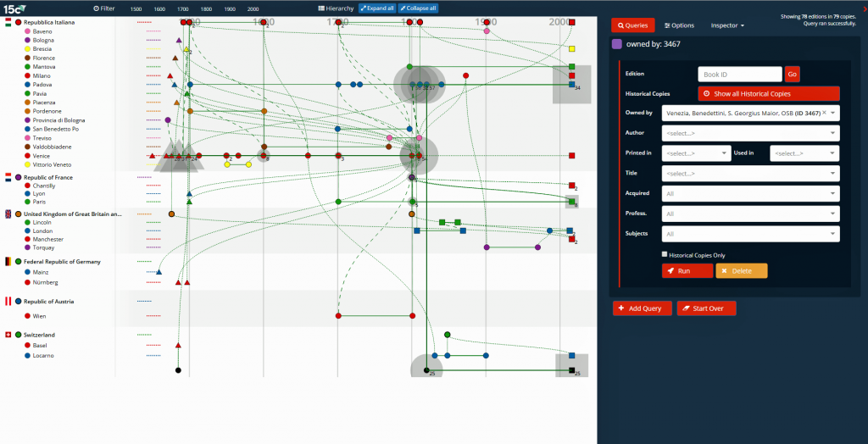
Task: Click the purple query color swatch
Action: tap(617, 44)
